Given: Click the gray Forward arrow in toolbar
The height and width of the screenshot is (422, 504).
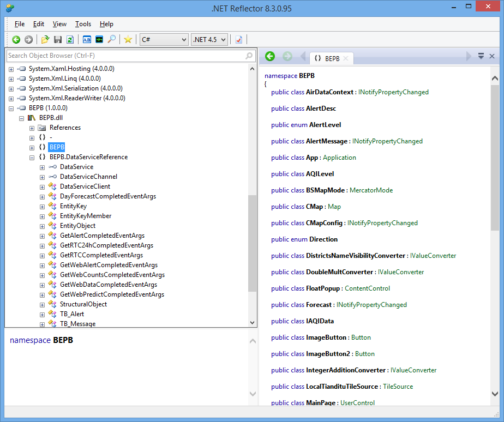Looking at the screenshot, I should click(28, 40).
